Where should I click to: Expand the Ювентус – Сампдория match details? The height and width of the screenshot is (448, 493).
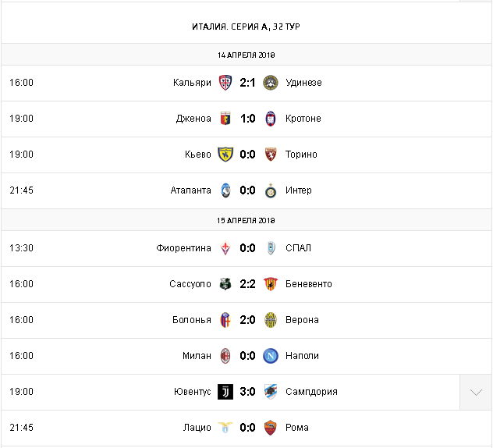pos(475,392)
